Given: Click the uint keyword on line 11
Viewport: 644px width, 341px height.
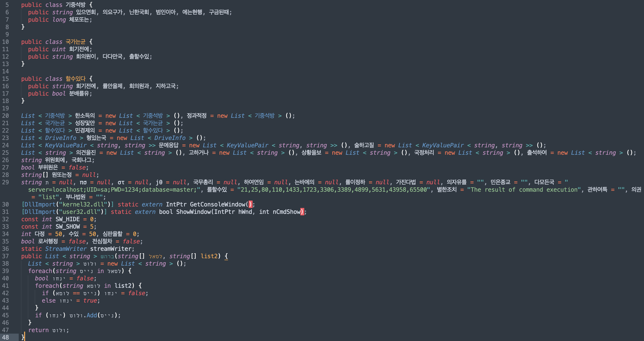Looking at the screenshot, I should click(x=59, y=49).
